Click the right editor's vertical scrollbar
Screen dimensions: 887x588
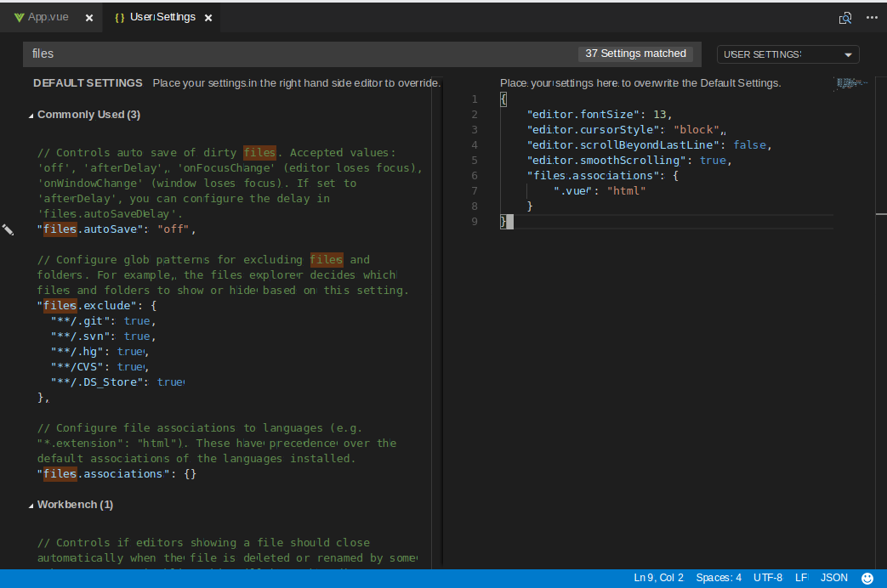[883, 215]
